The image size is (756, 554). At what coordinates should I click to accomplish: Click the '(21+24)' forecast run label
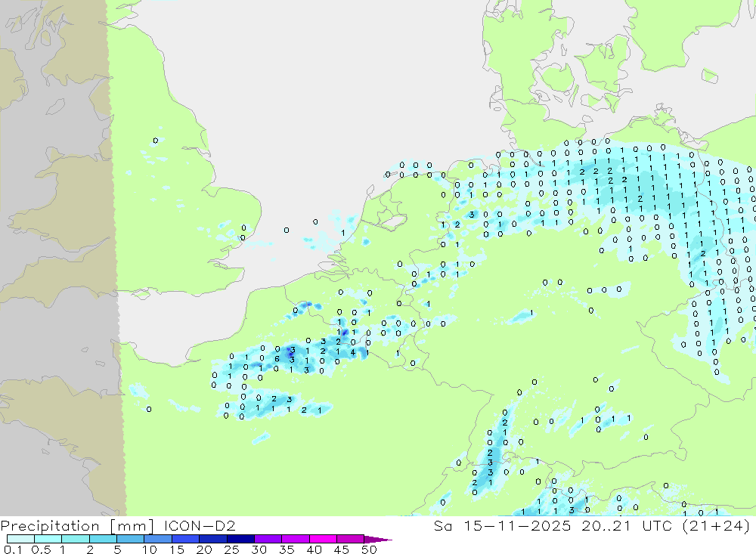(x=715, y=526)
